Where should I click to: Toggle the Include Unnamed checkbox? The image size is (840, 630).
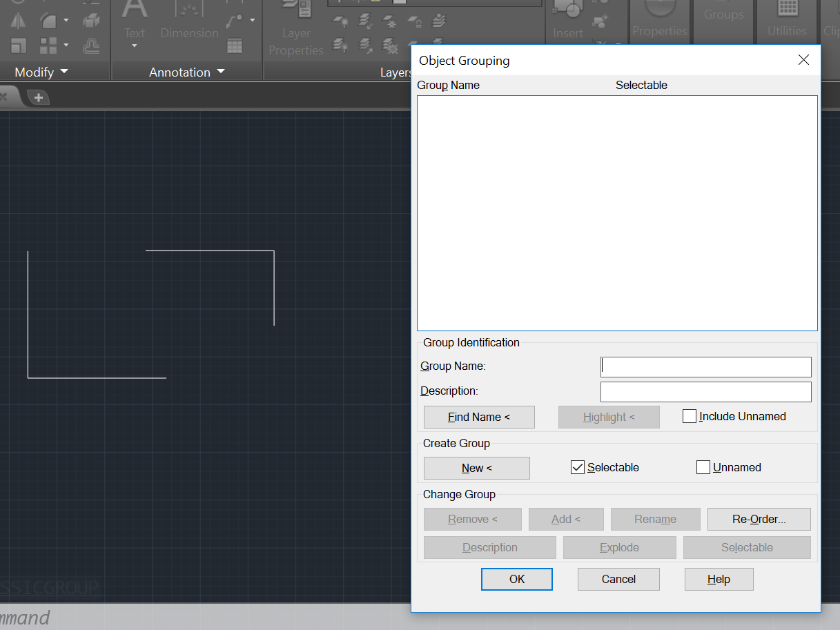tap(689, 416)
